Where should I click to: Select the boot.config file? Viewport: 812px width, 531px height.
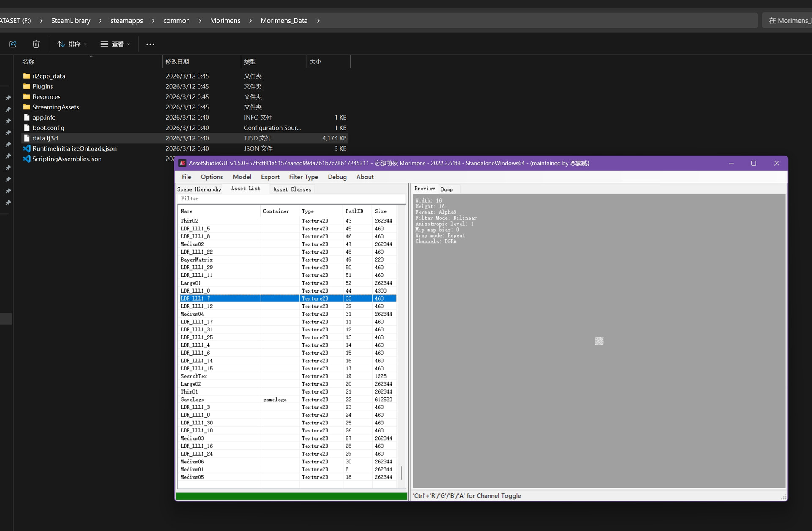click(48, 128)
